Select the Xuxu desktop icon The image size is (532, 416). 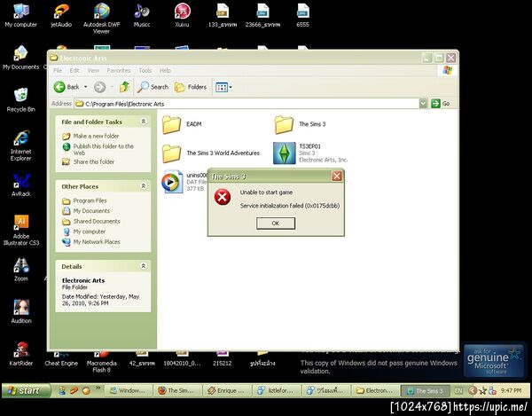[182, 14]
